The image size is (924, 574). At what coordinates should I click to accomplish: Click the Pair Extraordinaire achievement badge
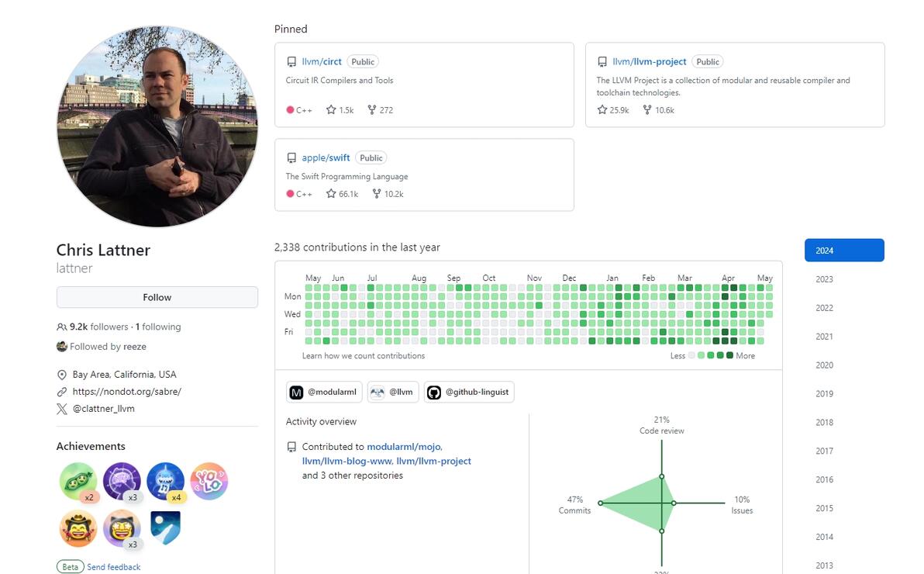tap(78, 481)
